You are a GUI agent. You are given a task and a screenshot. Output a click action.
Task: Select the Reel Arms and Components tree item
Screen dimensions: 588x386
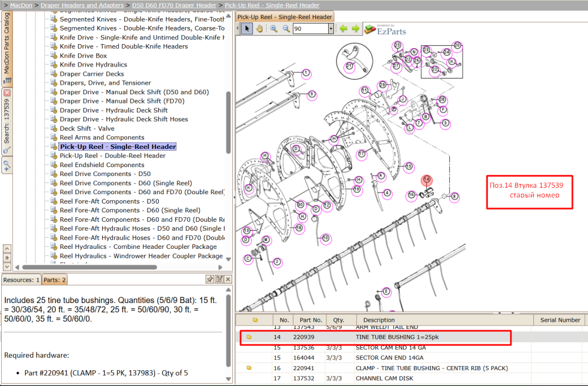[x=102, y=137]
